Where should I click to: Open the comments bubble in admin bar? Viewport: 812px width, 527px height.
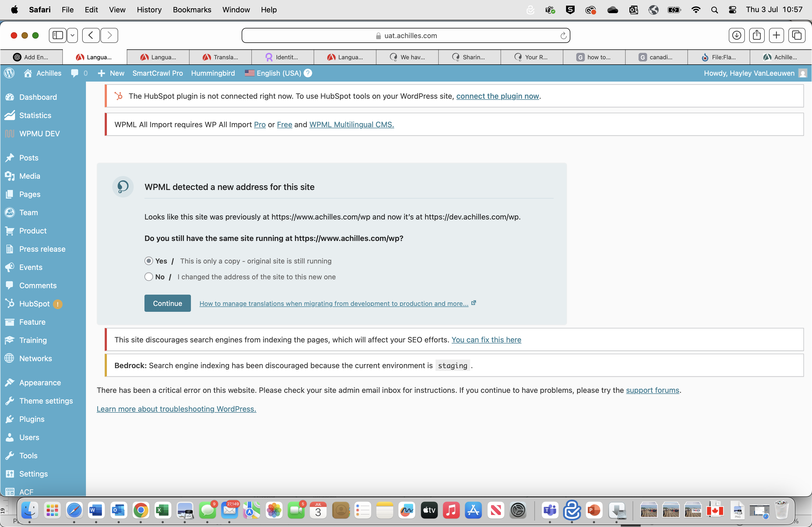tap(75, 73)
